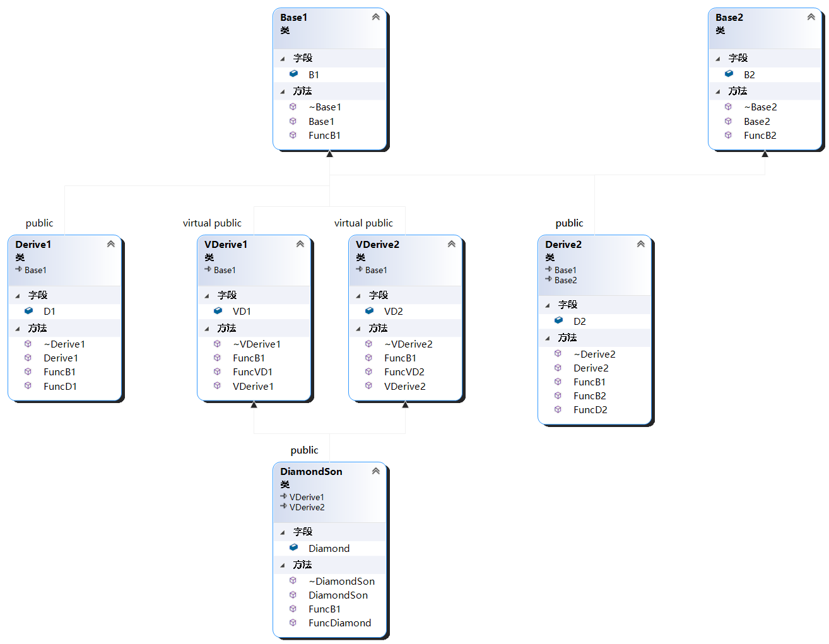Click the ~Base2 destructor method icon

(728, 107)
